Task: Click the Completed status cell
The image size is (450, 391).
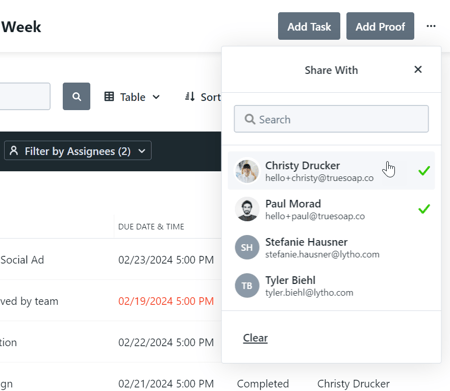Action: [x=263, y=384]
